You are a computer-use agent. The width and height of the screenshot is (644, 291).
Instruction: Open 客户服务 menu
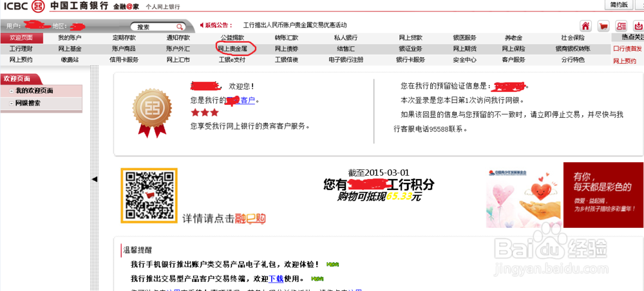coord(513,60)
